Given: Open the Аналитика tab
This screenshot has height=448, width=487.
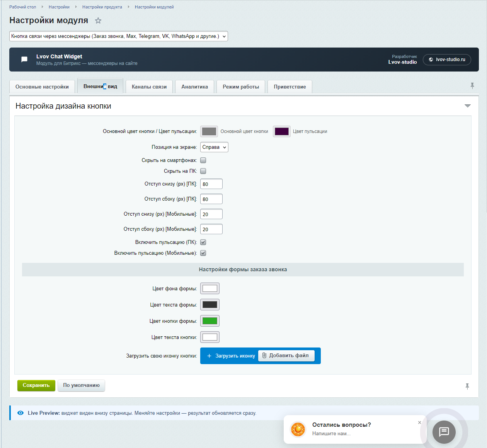Looking at the screenshot, I should 194,87.
